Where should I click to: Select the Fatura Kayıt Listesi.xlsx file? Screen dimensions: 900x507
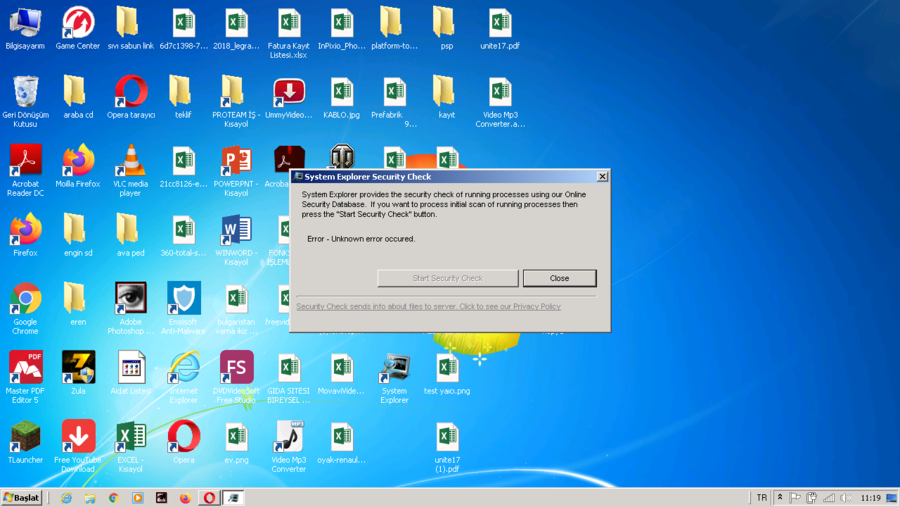[x=289, y=33]
